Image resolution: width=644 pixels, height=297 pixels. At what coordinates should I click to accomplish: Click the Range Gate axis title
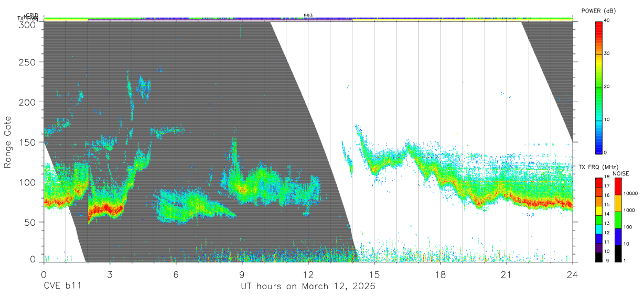pyautogui.click(x=8, y=141)
